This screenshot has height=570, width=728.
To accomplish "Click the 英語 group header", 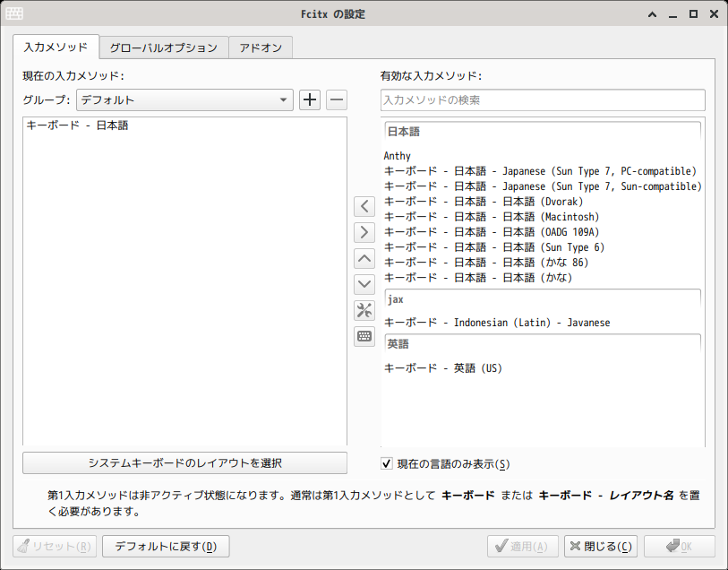I will (543, 344).
